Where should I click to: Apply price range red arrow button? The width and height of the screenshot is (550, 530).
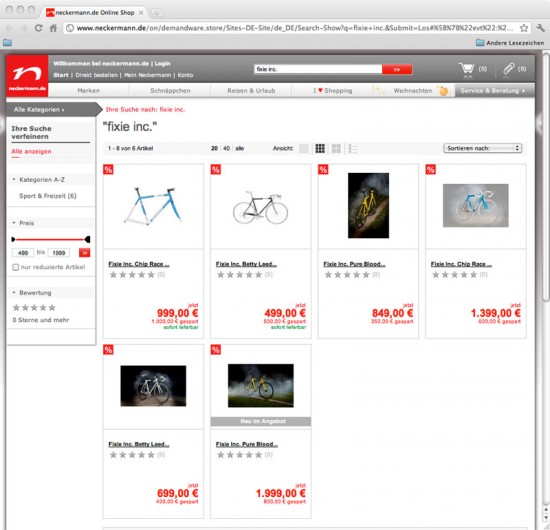pyautogui.click(x=85, y=253)
